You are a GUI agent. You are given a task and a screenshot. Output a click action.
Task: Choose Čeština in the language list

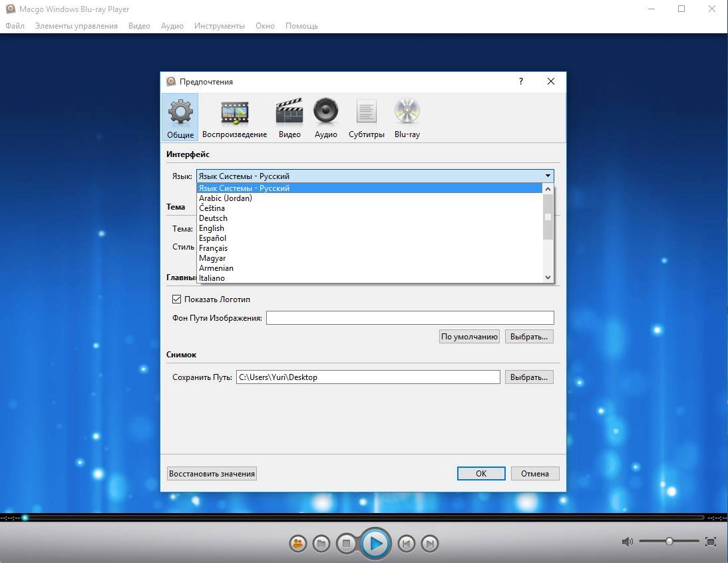(x=369, y=208)
